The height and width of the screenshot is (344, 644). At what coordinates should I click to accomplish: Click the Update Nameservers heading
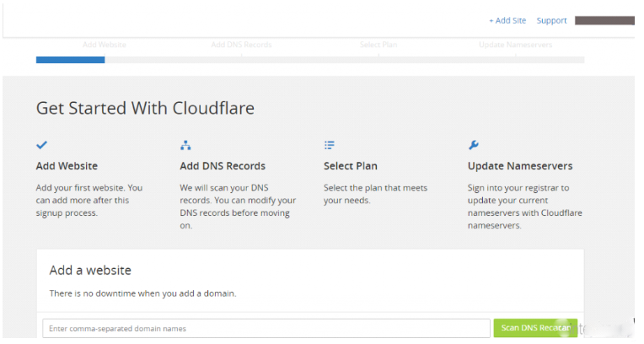click(520, 166)
